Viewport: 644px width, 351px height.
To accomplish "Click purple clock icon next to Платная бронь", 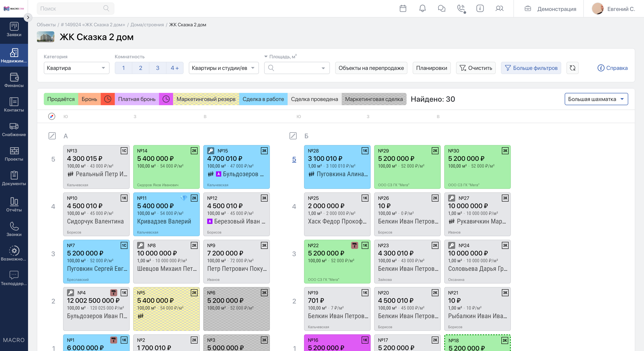I will 166,99.
